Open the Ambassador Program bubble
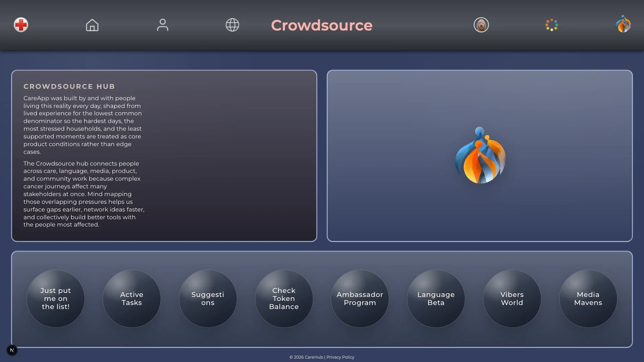The image size is (644, 362). 360,299
